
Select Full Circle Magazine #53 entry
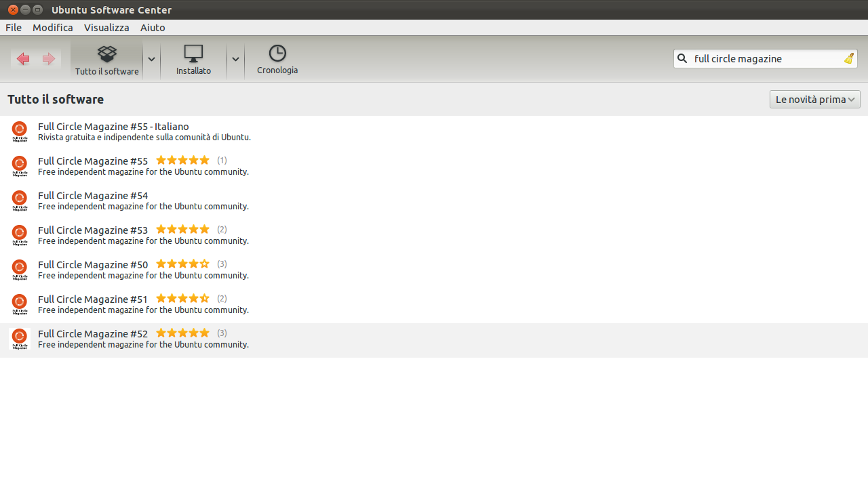[434, 236]
